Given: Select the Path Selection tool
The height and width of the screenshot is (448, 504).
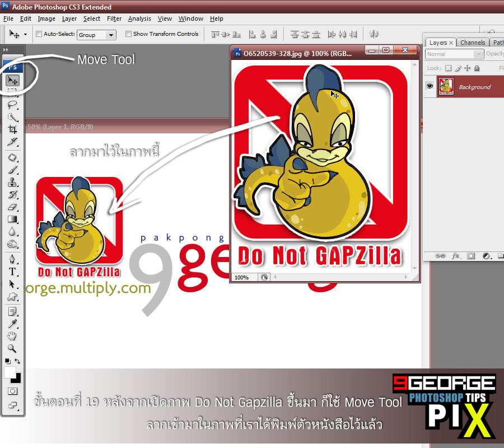Looking at the screenshot, I should 12,284.
